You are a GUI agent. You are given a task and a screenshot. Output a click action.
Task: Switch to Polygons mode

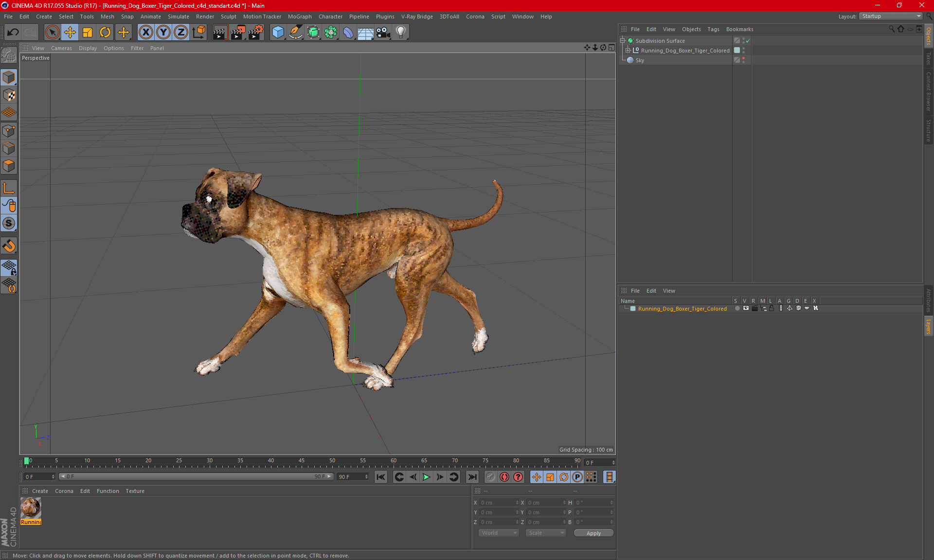tap(9, 166)
